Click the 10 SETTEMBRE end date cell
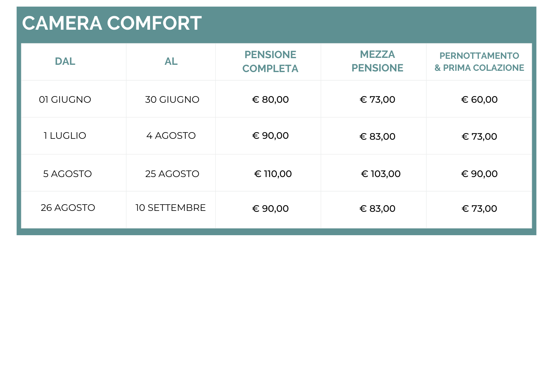The width and height of the screenshot is (553, 392). [x=171, y=208]
